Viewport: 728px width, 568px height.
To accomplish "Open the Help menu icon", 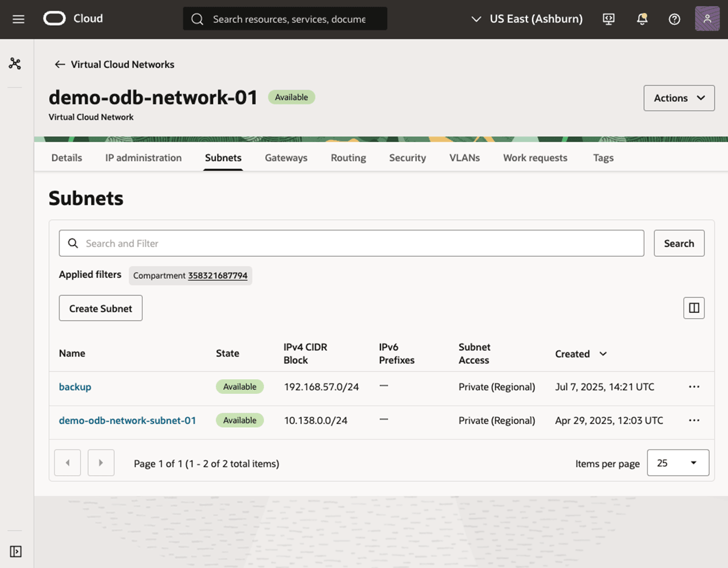I will [x=674, y=19].
